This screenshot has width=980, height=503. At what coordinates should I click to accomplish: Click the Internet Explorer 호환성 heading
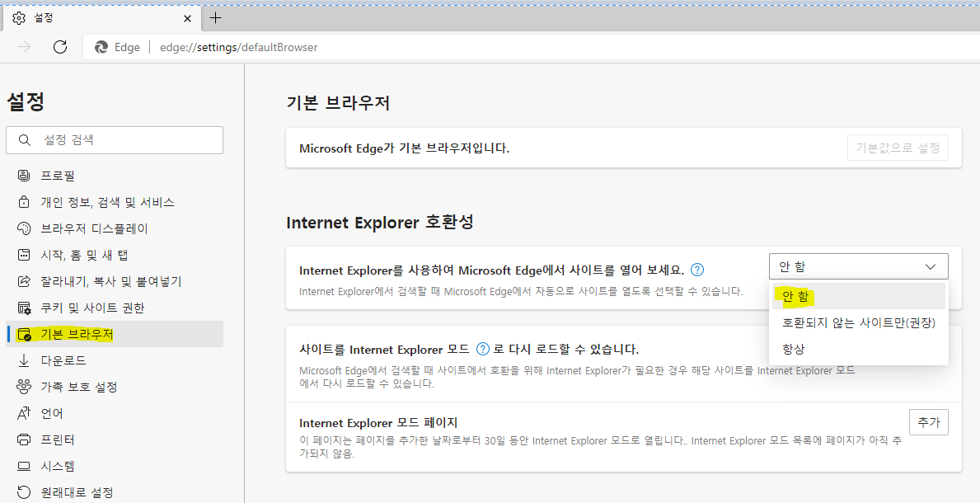pos(380,222)
